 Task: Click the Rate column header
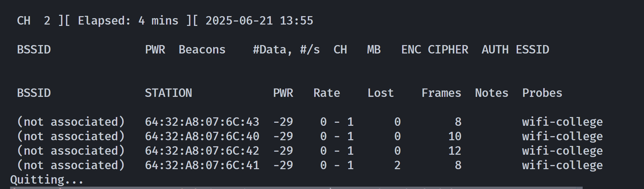(x=327, y=93)
